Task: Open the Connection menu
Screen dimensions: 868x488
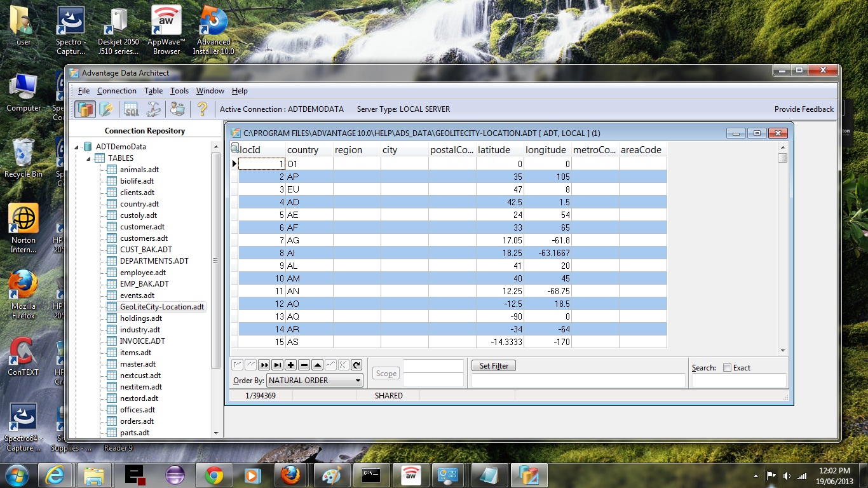Action: pyautogui.click(x=116, y=91)
